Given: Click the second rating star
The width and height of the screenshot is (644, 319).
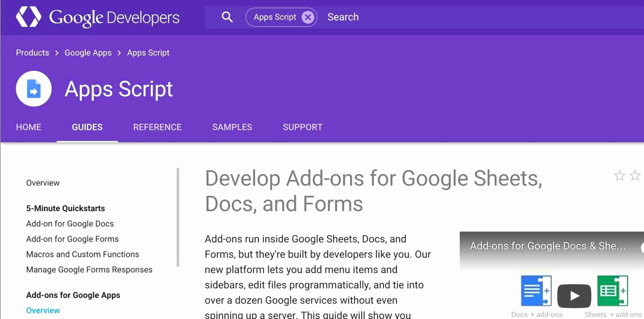Looking at the screenshot, I should [x=635, y=176].
